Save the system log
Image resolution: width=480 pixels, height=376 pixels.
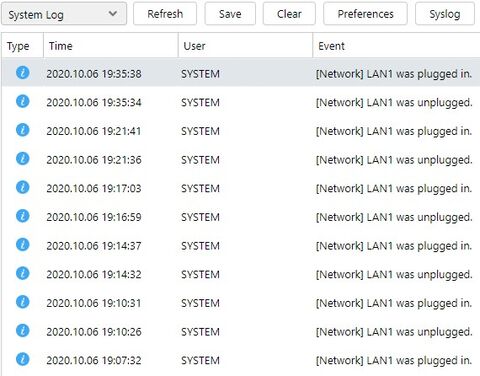[x=230, y=14]
